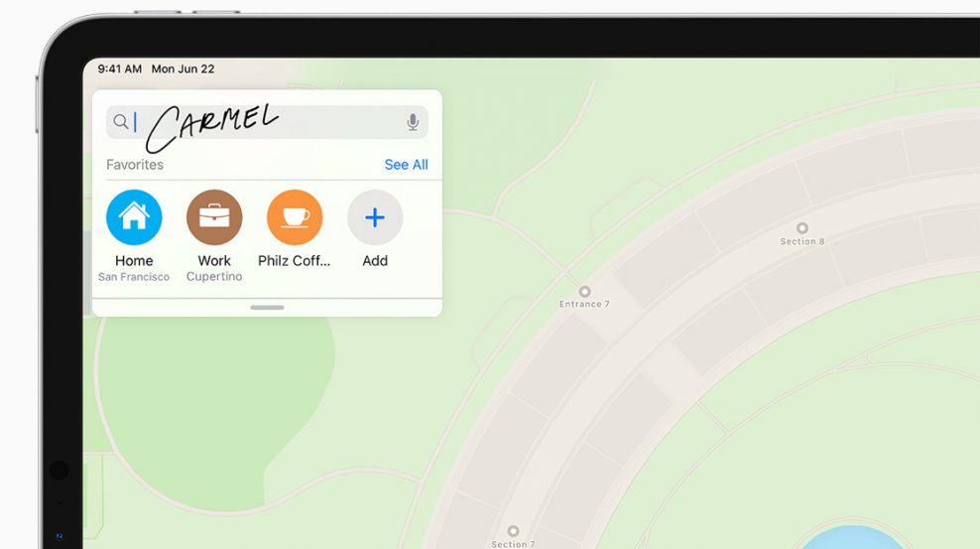Select the Section 8 map marker
The height and width of the screenshot is (549, 980).
(802, 228)
